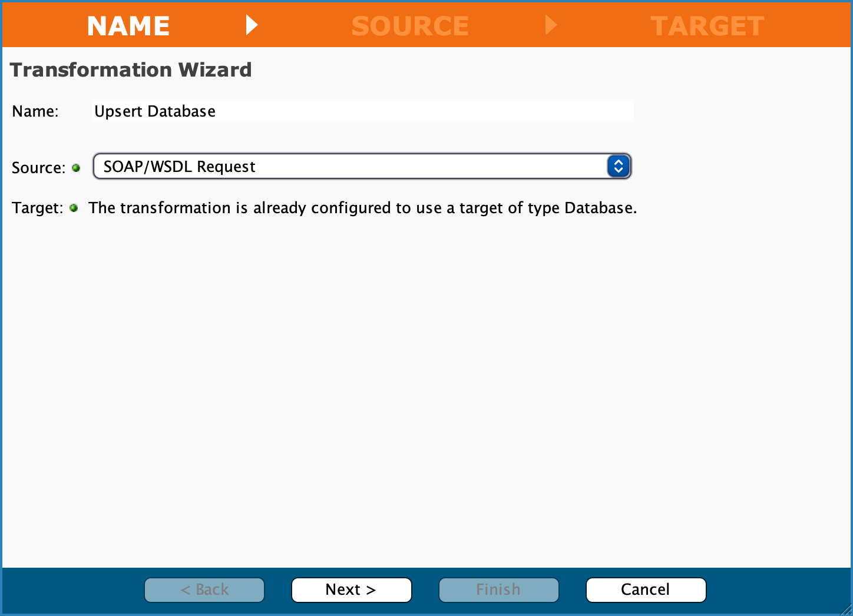Viewport: 853px width, 616px height.
Task: Click the NAME step in wizard header
Action: pos(128,26)
